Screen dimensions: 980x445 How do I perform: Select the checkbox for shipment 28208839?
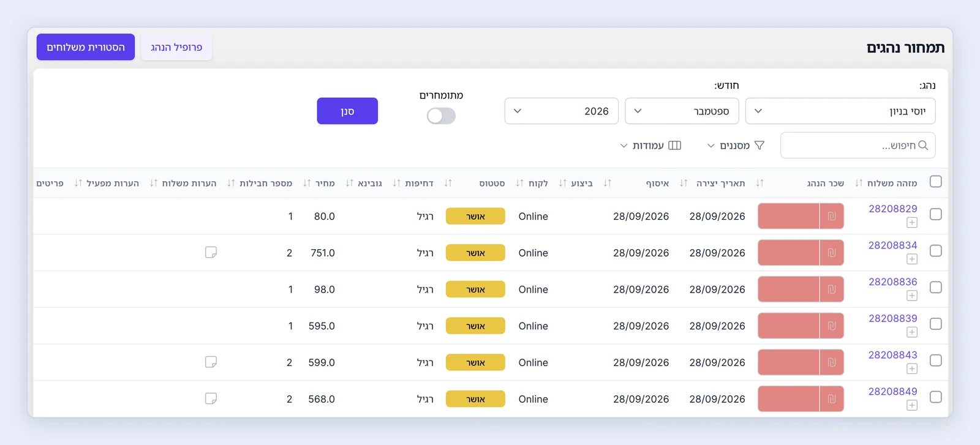click(x=935, y=324)
